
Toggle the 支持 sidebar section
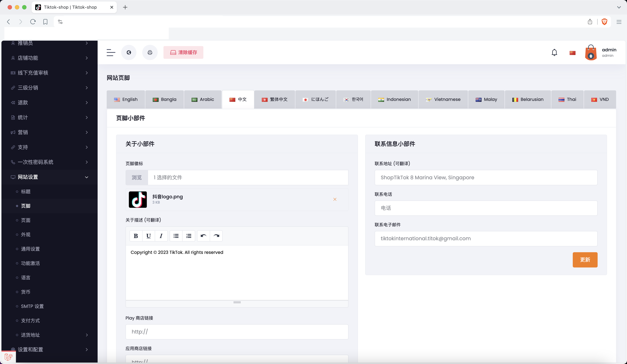pyautogui.click(x=49, y=147)
